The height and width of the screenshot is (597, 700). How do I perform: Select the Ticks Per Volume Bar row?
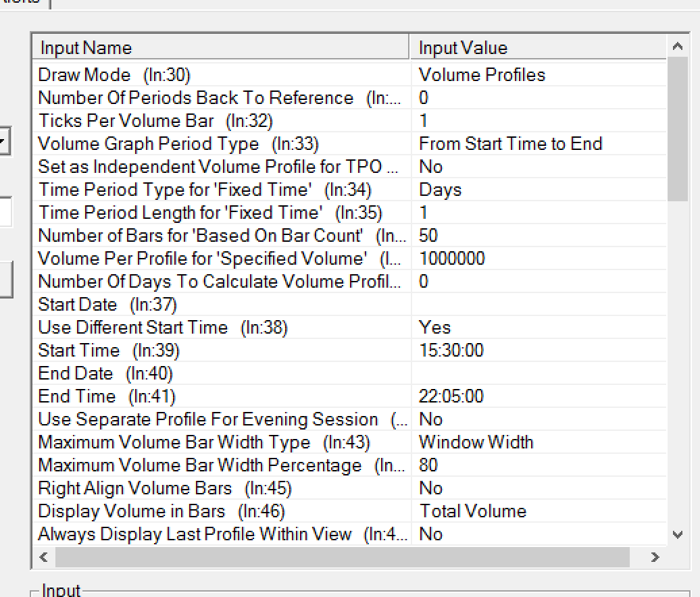coord(155,121)
